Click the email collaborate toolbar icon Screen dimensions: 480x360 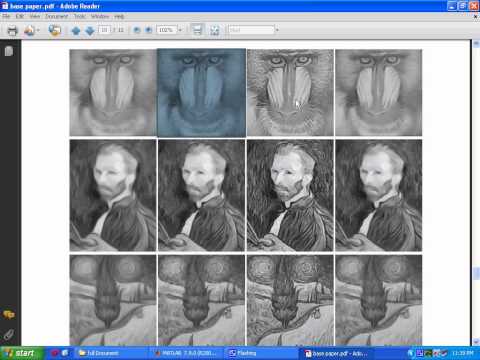(x=55, y=30)
